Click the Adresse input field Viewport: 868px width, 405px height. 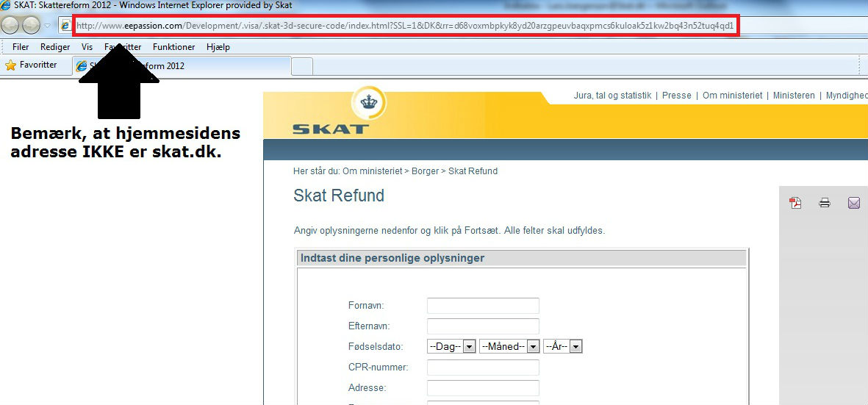[484, 388]
